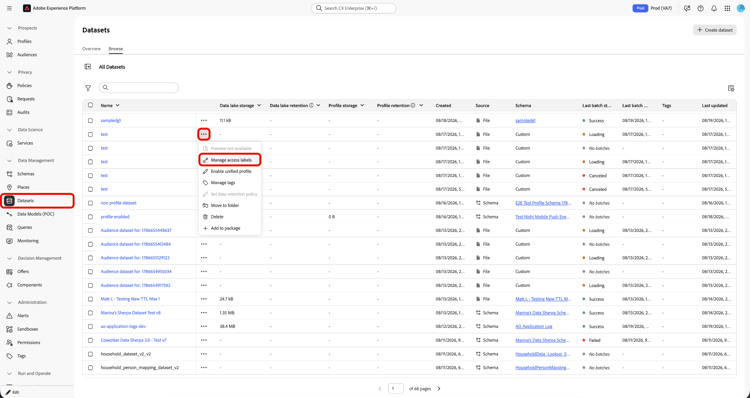Collapse the Decision Management sidebar section
Image resolution: width=750 pixels, height=398 pixels.
point(9,258)
